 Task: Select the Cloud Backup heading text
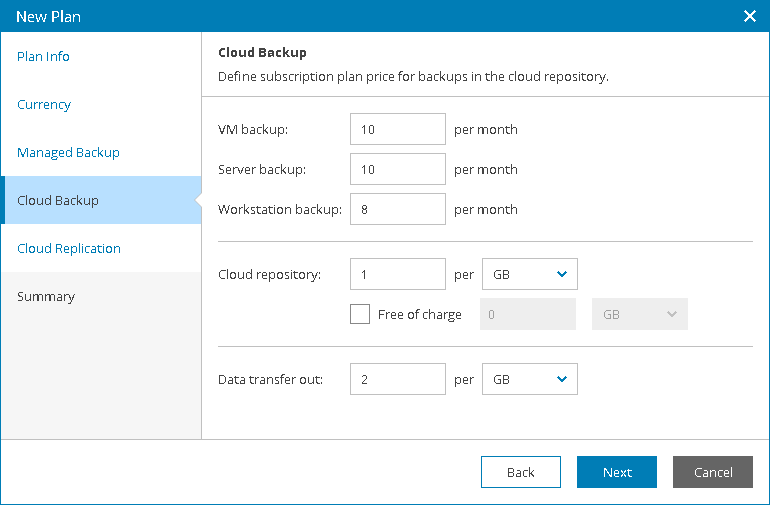click(x=262, y=53)
